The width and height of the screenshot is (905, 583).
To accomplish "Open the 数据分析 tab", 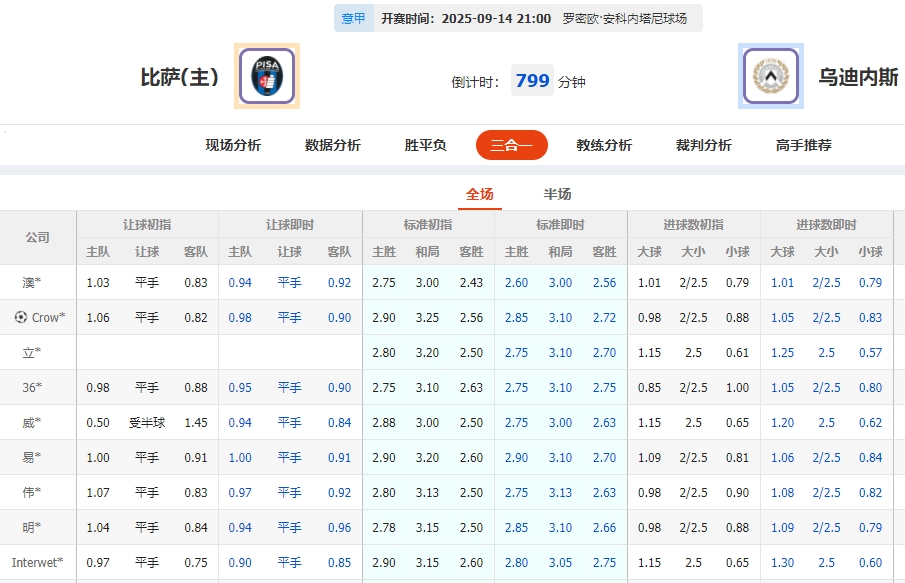I will click(x=332, y=144).
